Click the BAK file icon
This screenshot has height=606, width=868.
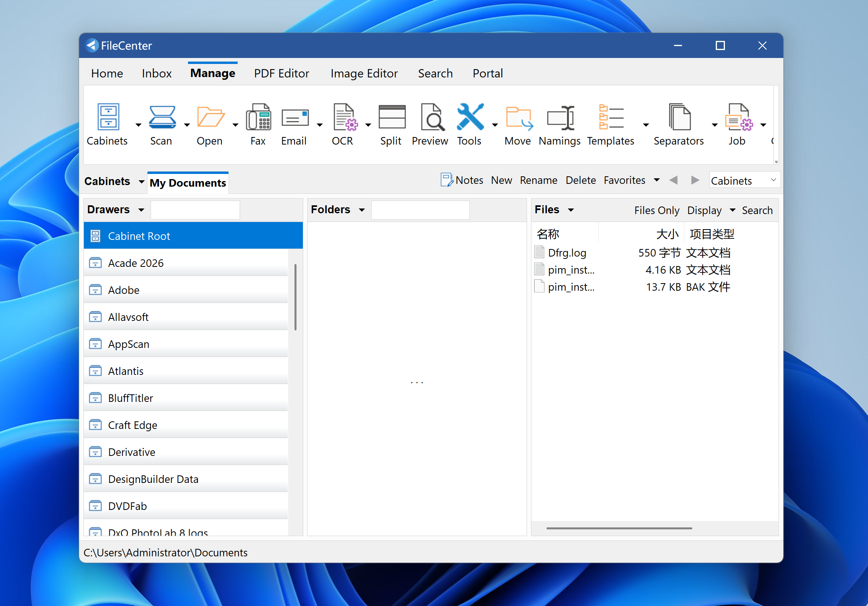539,287
